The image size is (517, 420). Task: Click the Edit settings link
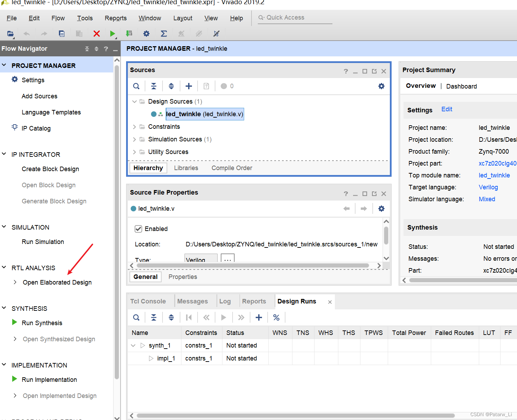(447, 109)
